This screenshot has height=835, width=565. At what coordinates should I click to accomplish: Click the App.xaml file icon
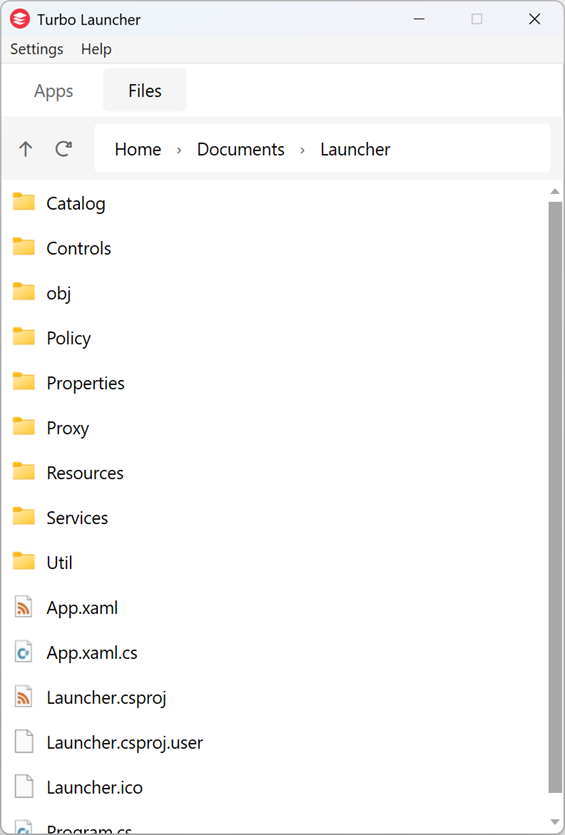point(23,607)
